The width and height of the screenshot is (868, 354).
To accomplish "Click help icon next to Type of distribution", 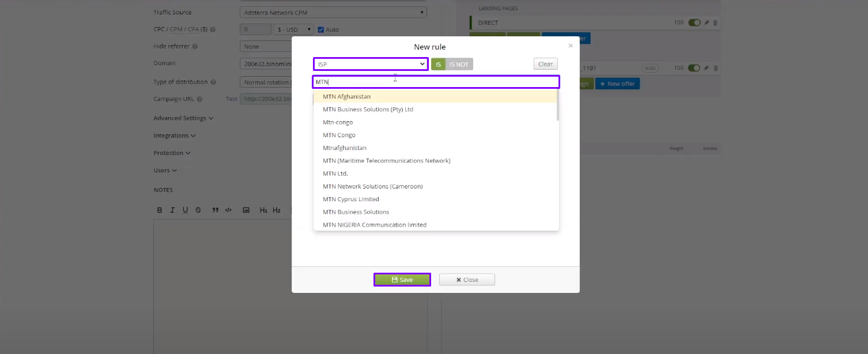I will pos(213,82).
